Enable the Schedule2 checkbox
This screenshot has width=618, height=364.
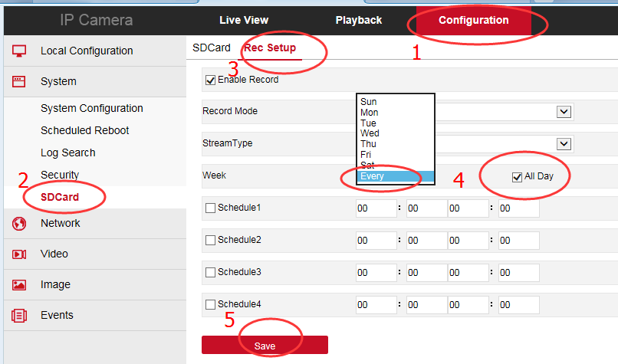(210, 241)
